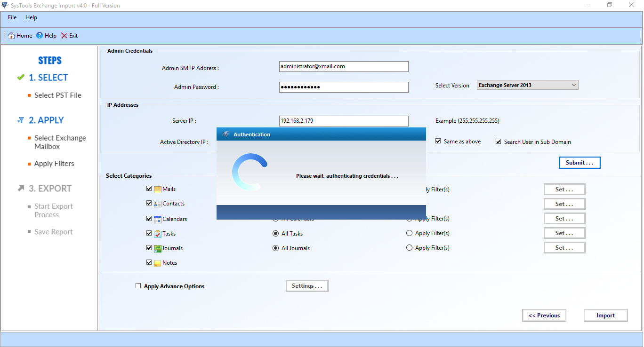This screenshot has width=644, height=347.
Task: Open the advance options Settings button
Action: click(x=307, y=286)
